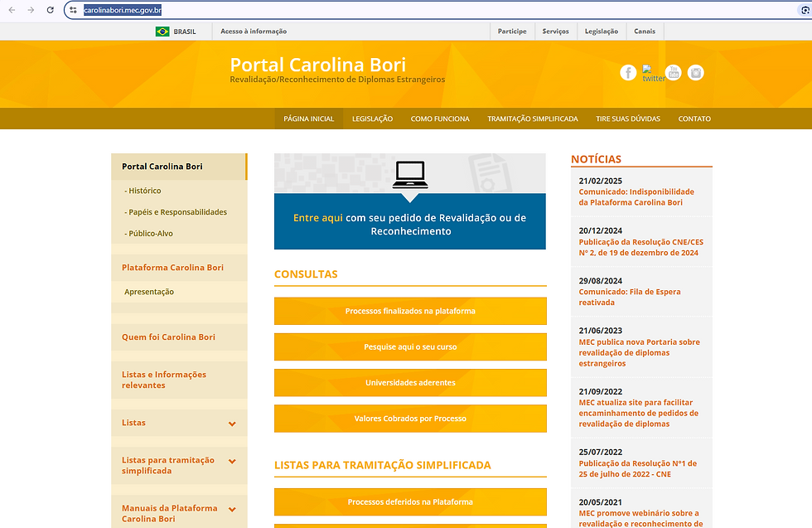
Task: Open news MEC atualiza site para facilitar
Action: tap(639, 413)
